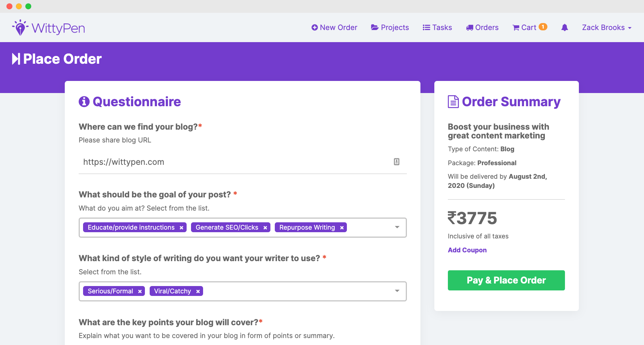Click the ₹3775 price text

(x=472, y=218)
